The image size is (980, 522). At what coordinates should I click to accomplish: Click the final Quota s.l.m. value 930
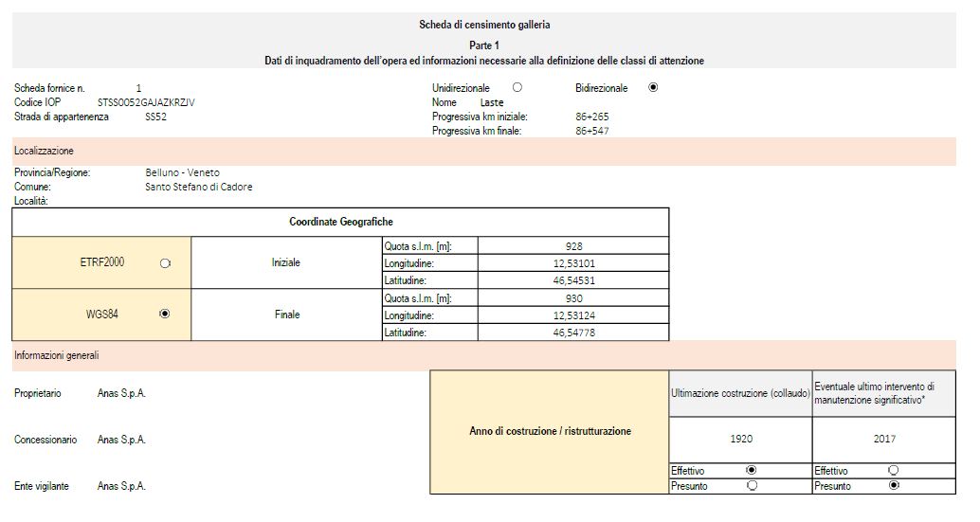(x=573, y=297)
